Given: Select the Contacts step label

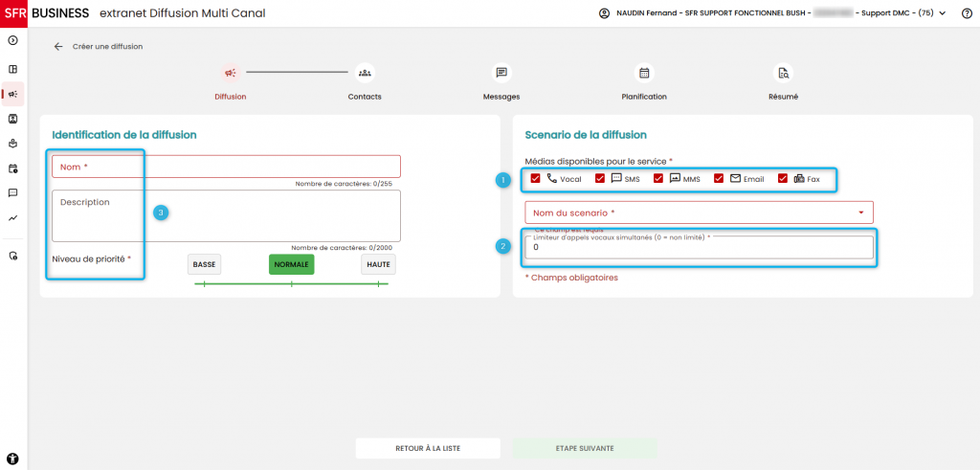Looking at the screenshot, I should [365, 97].
